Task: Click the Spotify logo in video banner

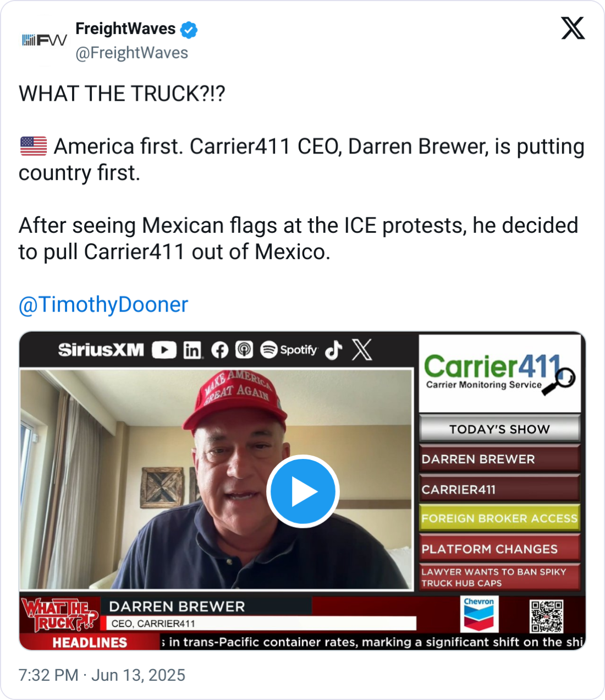Action: click(x=289, y=350)
